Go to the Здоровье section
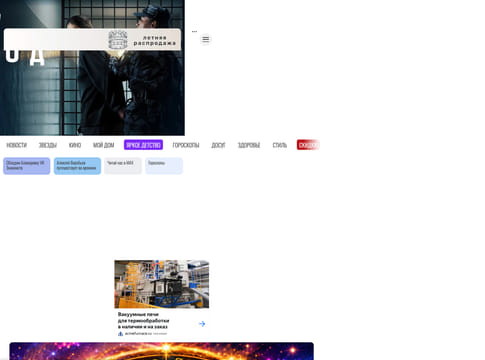 [249, 145]
